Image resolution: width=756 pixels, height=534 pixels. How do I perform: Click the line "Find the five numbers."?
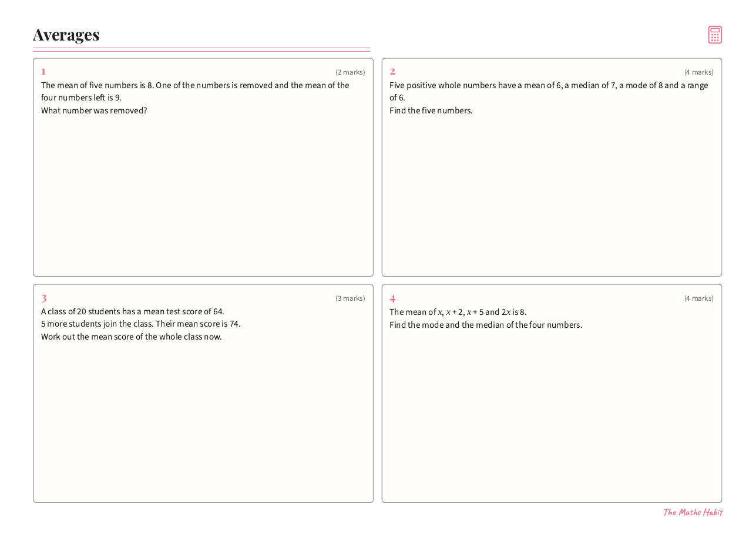point(431,110)
